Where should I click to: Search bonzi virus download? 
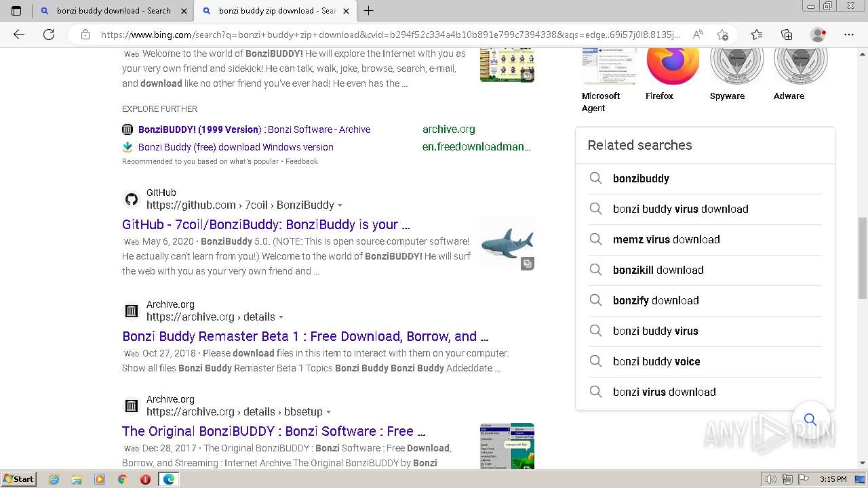click(x=705, y=392)
